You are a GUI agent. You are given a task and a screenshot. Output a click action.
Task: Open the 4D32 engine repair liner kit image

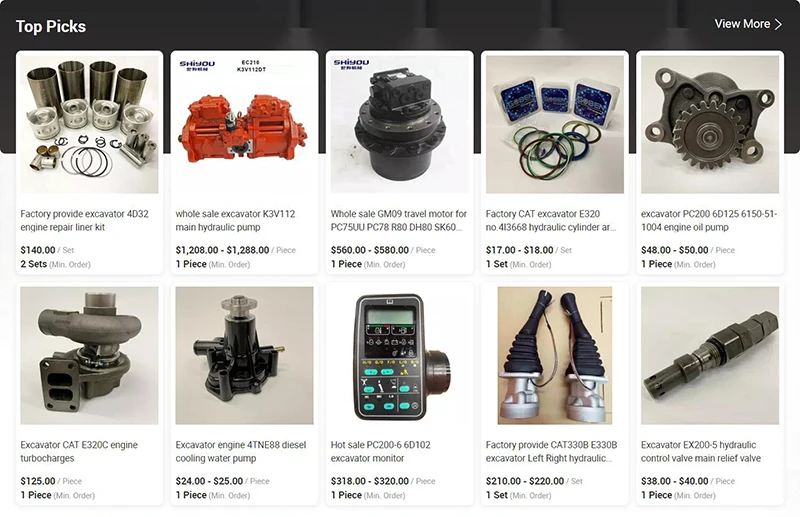coord(89,125)
